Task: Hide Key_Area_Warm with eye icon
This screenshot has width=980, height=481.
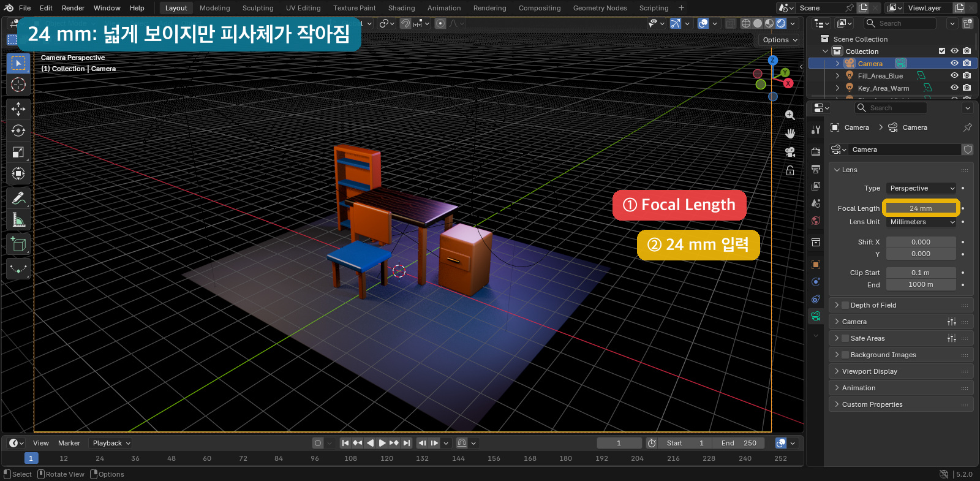Action: 954,88
